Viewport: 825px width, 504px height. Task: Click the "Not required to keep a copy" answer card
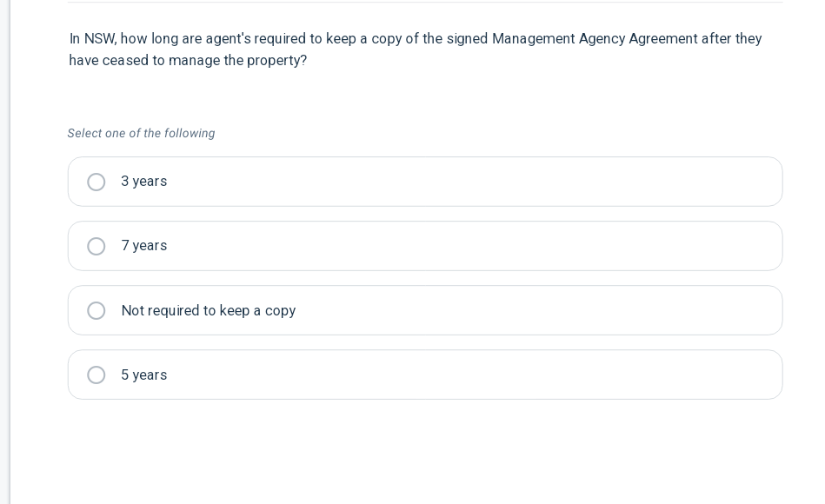click(425, 310)
